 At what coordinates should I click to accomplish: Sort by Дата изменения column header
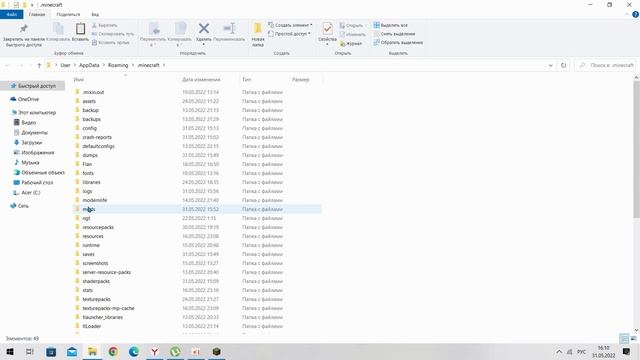[201, 80]
